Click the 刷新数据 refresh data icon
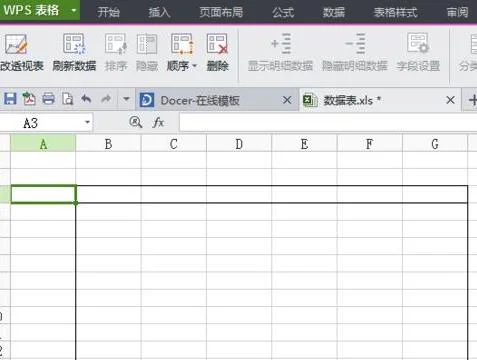Screen dimensions: 477x360 (74, 43)
